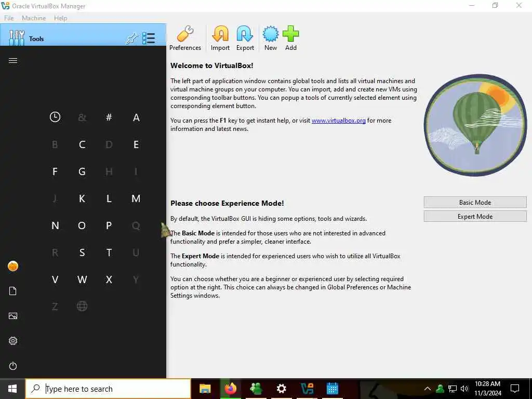Jump to apps starting with K
Image resolution: width=532 pixels, height=399 pixels.
click(82, 198)
